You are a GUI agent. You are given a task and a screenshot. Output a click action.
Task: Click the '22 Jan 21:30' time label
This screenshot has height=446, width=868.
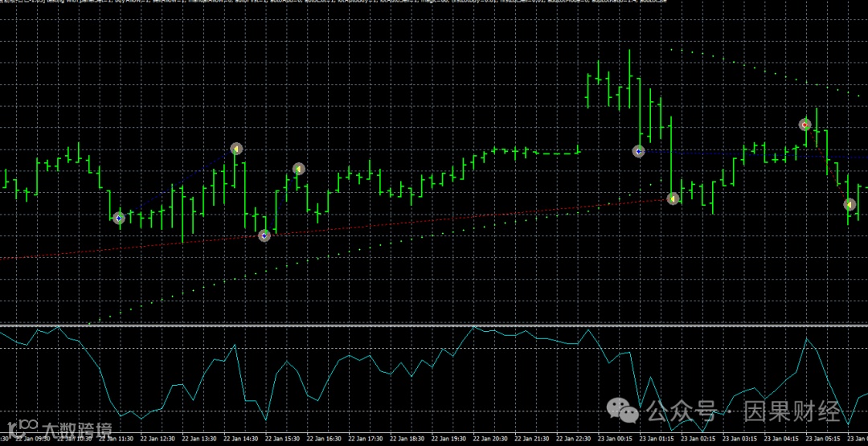(x=532, y=439)
